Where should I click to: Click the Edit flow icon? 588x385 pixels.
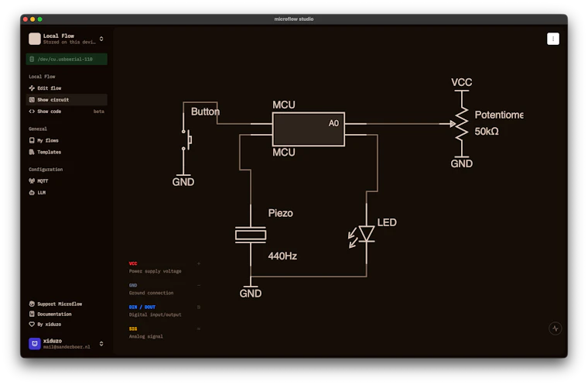coord(32,88)
